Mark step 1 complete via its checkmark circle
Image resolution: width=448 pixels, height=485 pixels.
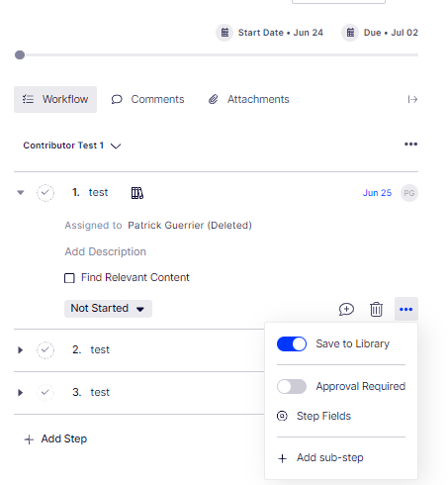click(x=45, y=193)
